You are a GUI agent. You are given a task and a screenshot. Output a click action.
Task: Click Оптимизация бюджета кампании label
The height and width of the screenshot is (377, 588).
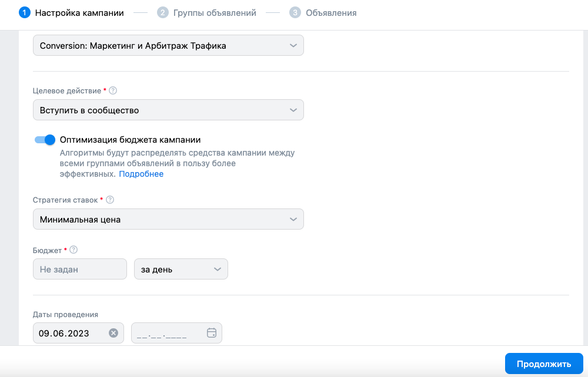pyautogui.click(x=130, y=140)
